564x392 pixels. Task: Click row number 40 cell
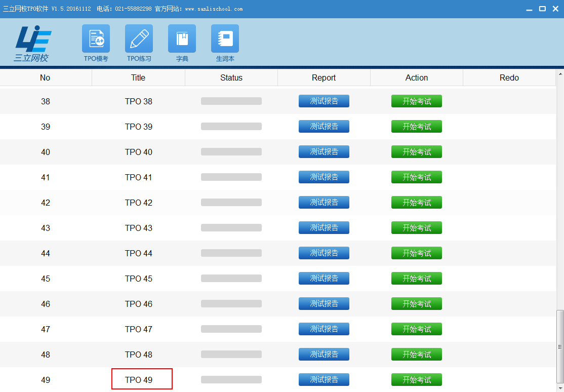tap(46, 152)
